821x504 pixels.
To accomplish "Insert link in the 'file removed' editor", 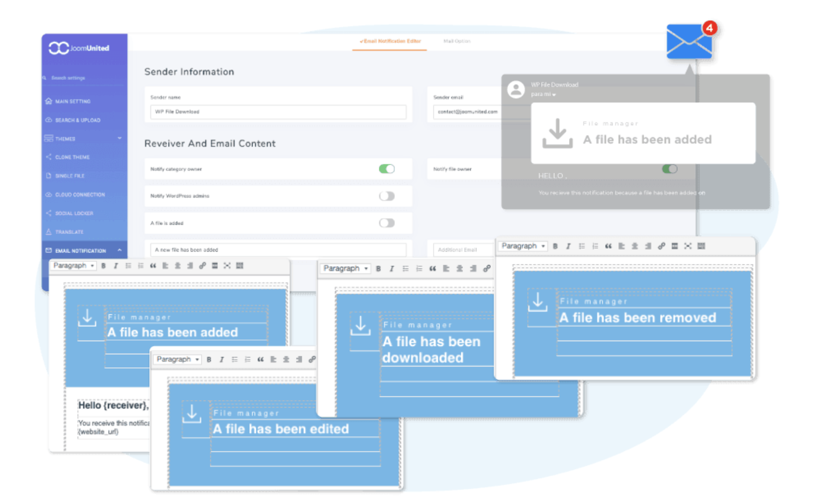I will coord(661,247).
